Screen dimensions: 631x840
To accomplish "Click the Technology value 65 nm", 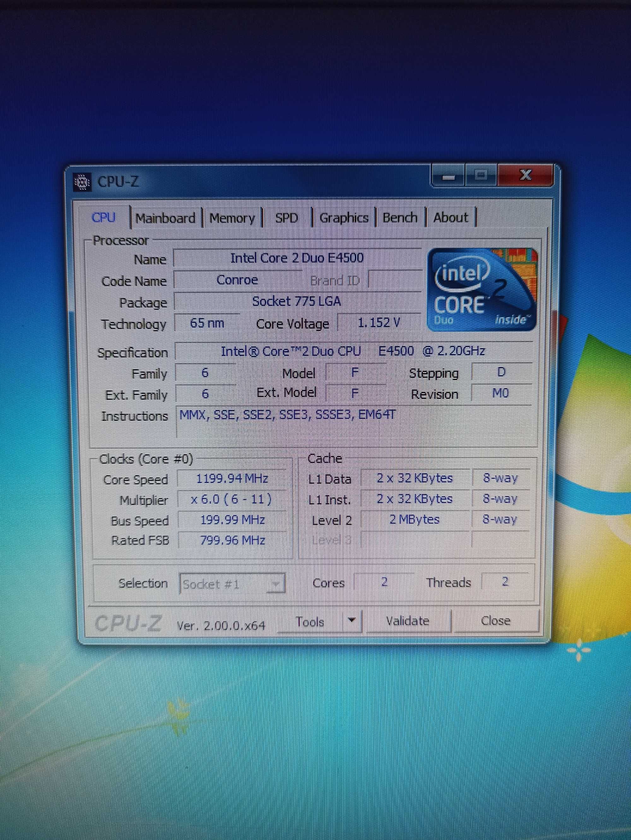I will pos(207,323).
